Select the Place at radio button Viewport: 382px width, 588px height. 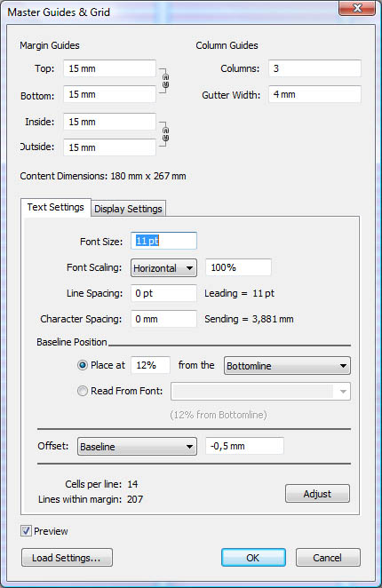[83, 365]
